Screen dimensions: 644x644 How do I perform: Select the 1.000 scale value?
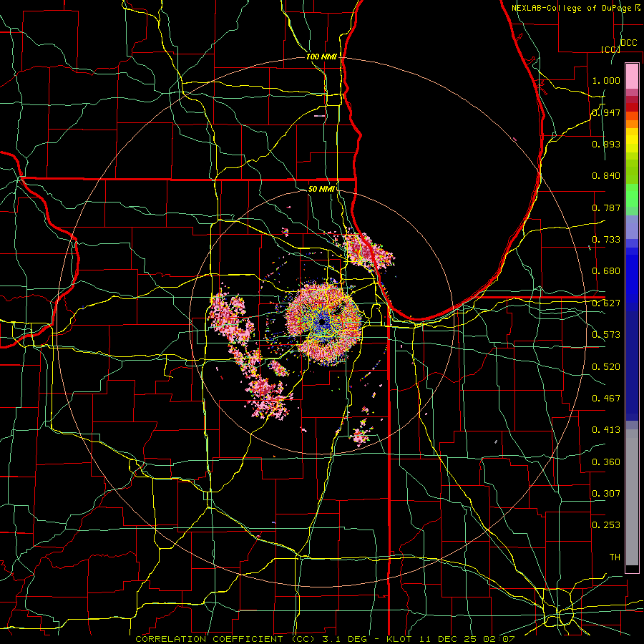606,80
